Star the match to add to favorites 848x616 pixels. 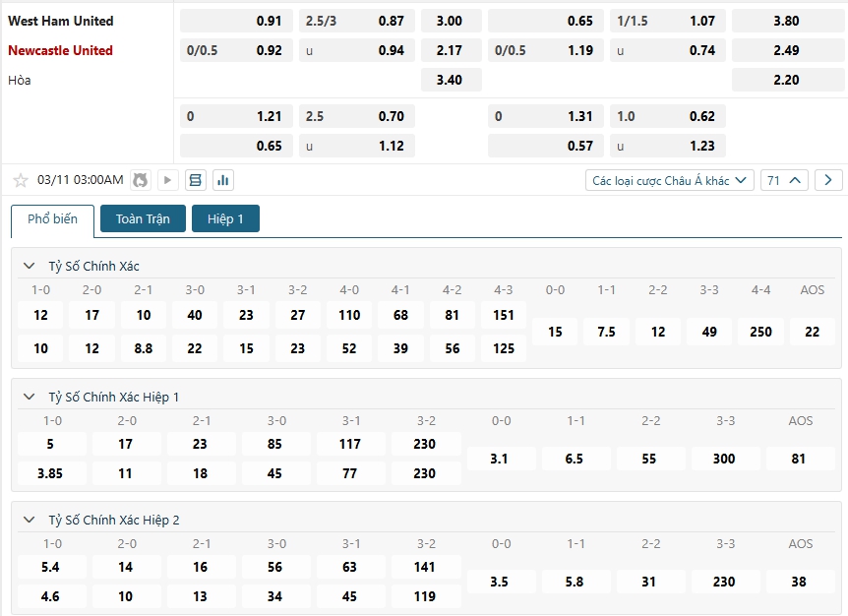point(21,180)
